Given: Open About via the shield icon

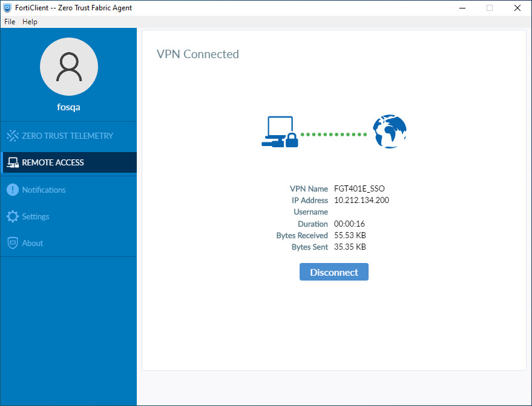Looking at the screenshot, I should pos(12,243).
